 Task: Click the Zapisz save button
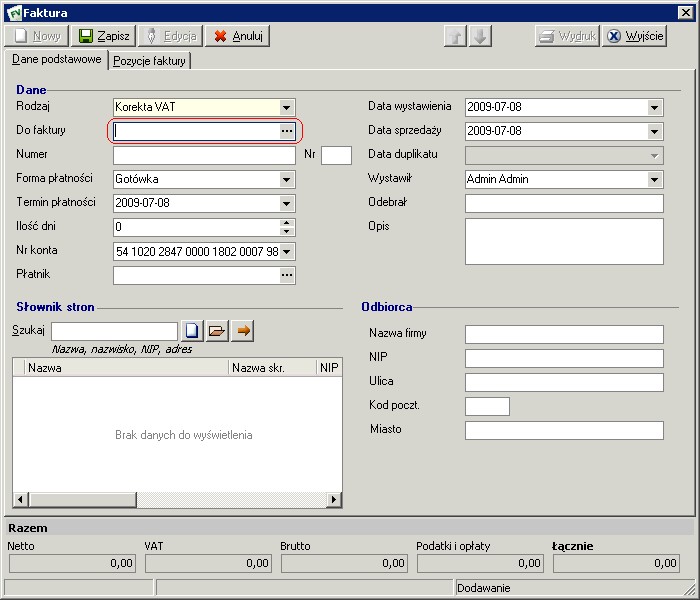coord(104,36)
